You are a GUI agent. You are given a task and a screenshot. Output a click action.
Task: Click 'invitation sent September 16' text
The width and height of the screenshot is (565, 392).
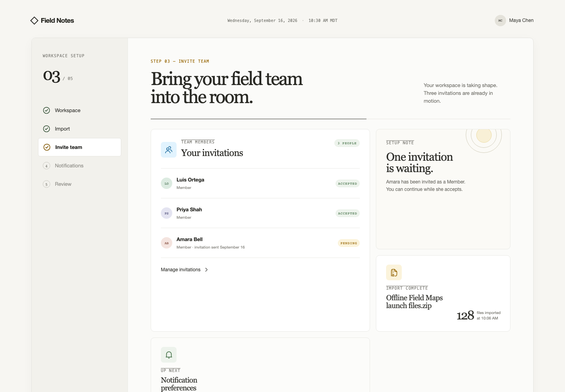point(219,247)
